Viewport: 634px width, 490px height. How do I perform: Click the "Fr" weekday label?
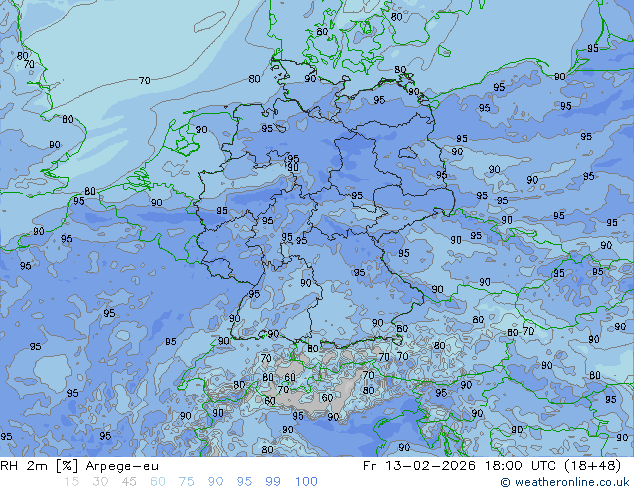pyautogui.click(x=369, y=465)
